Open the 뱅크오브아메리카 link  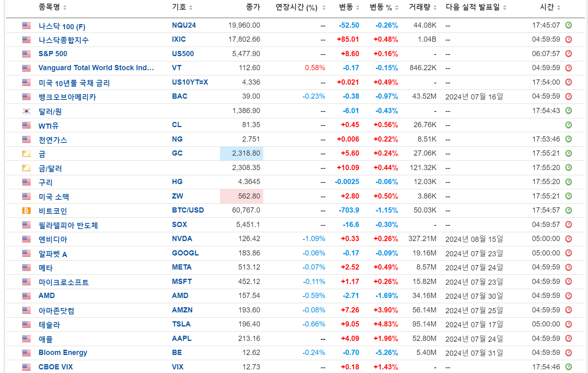click(x=67, y=97)
